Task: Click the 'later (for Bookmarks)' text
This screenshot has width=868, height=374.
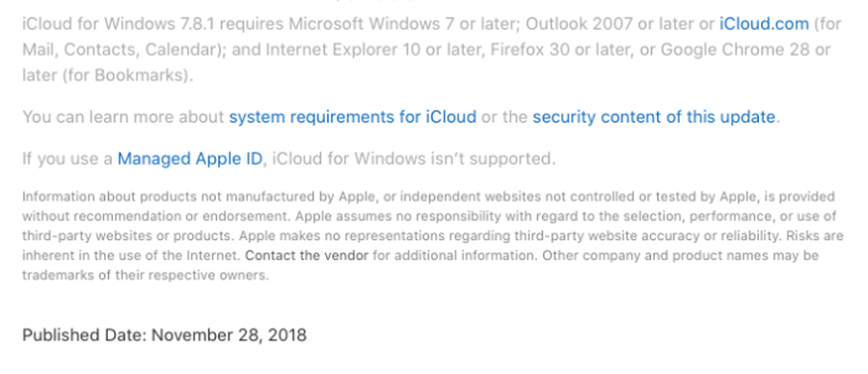Action: coord(106,76)
